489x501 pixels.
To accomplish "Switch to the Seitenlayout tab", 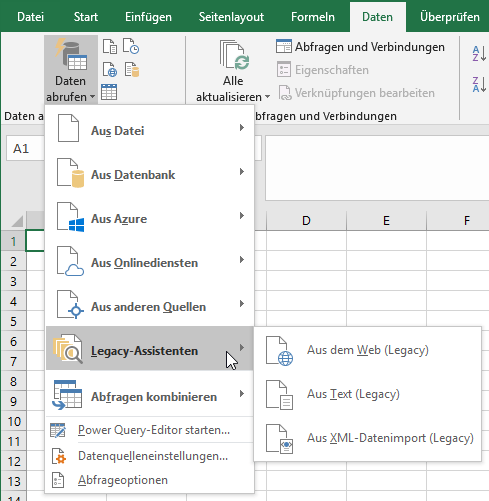I will click(x=231, y=17).
